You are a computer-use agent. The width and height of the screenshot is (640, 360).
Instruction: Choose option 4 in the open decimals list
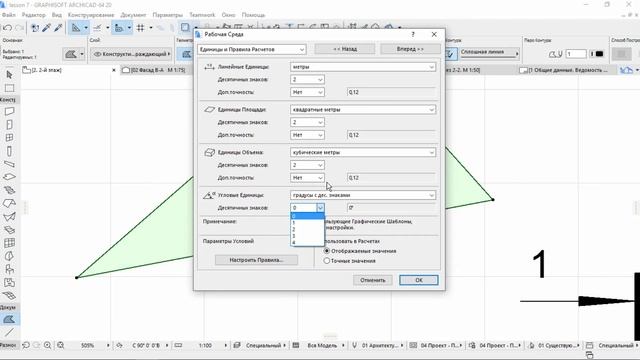tap(307, 243)
